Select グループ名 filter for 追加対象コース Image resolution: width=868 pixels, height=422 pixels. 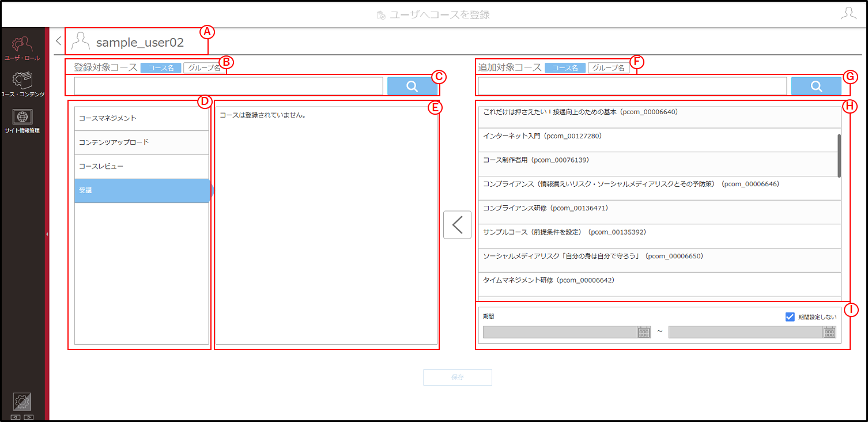(x=609, y=68)
